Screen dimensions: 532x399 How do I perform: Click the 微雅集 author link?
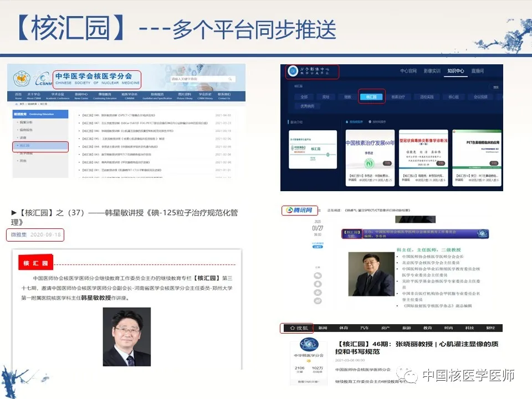coord(19,235)
